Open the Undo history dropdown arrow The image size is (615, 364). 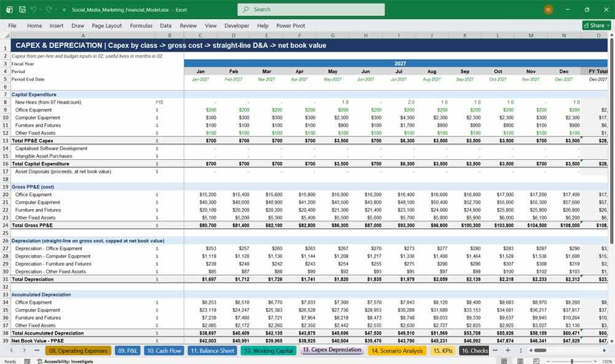pos(41,10)
